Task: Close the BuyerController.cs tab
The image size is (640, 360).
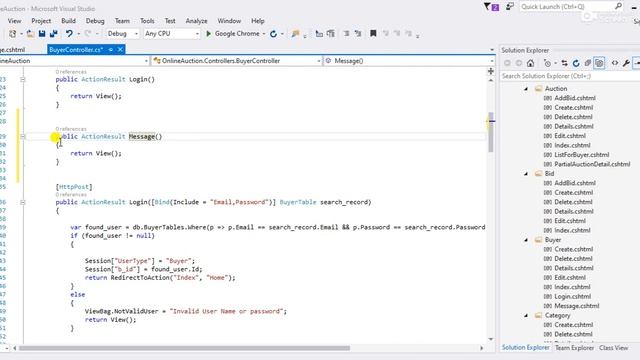Action: pos(120,50)
